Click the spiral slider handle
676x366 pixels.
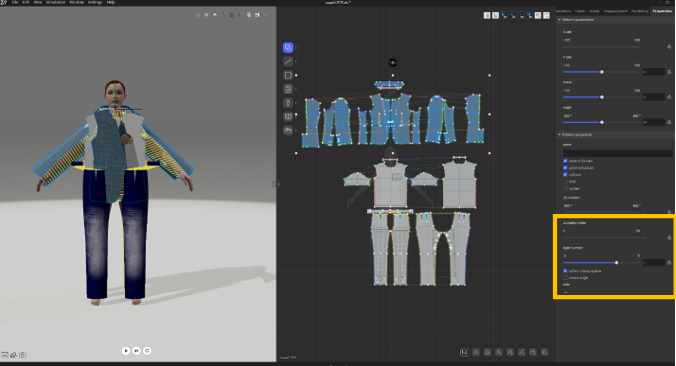coord(602,97)
